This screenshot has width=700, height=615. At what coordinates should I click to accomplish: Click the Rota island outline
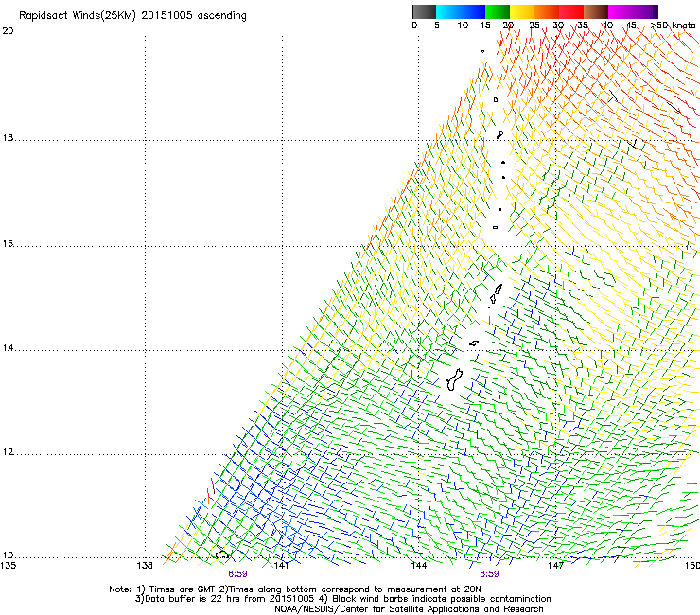click(474, 343)
